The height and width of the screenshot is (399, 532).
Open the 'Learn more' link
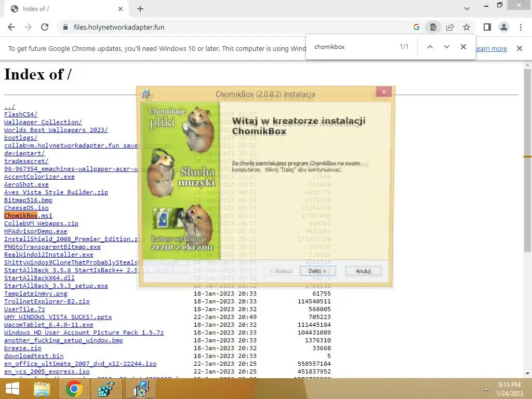[491, 48]
